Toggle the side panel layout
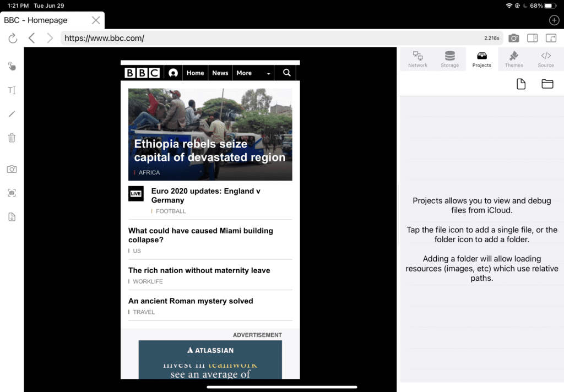564x392 pixels. click(532, 38)
